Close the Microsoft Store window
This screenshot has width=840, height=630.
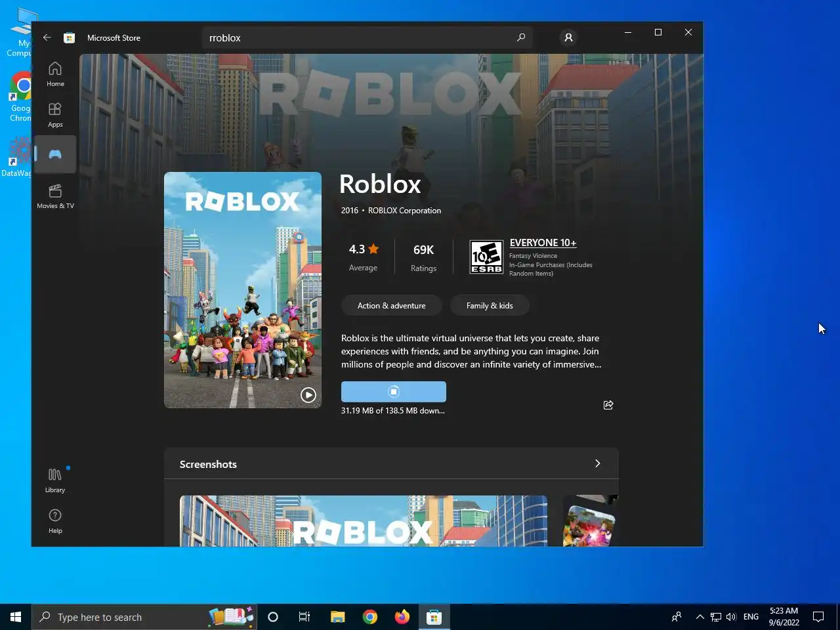pos(688,32)
